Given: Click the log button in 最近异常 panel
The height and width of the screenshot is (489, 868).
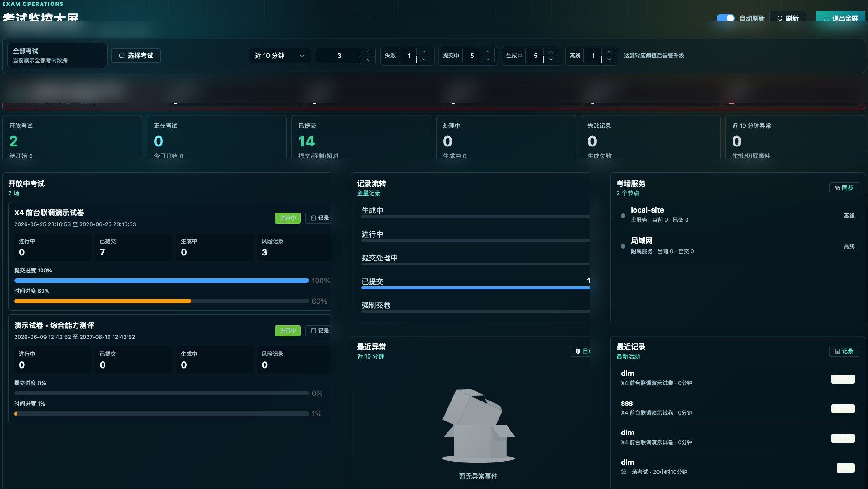Looking at the screenshot, I should [x=580, y=351].
